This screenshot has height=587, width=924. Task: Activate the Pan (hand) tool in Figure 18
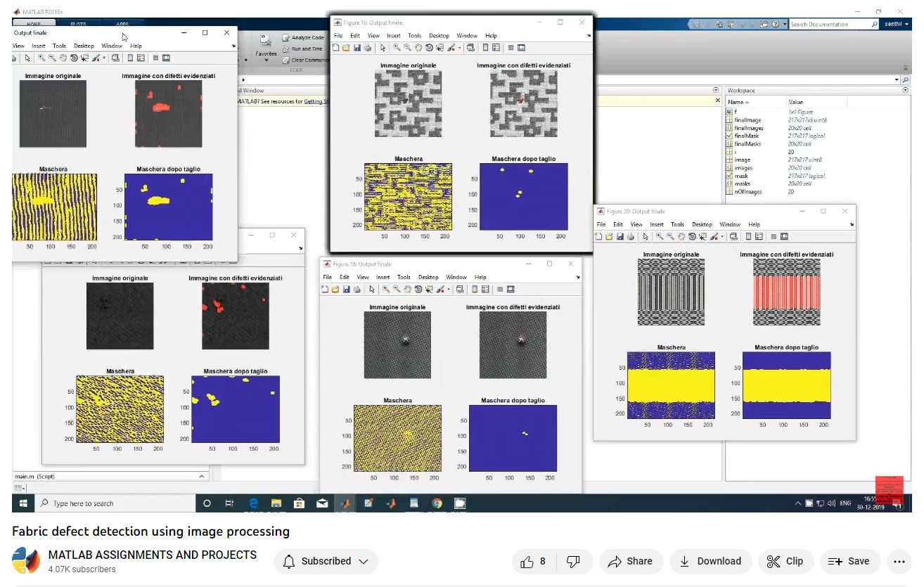click(408, 289)
